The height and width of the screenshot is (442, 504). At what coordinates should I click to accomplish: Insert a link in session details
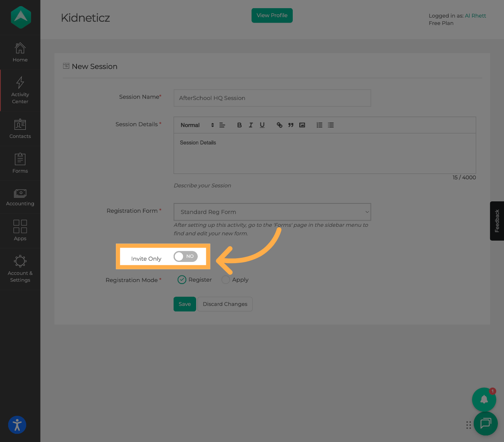pos(279,125)
